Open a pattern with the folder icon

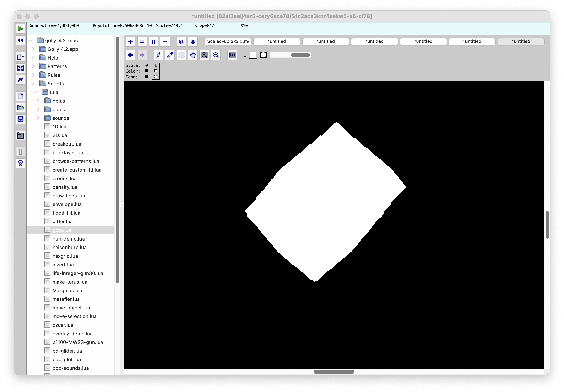click(20, 108)
